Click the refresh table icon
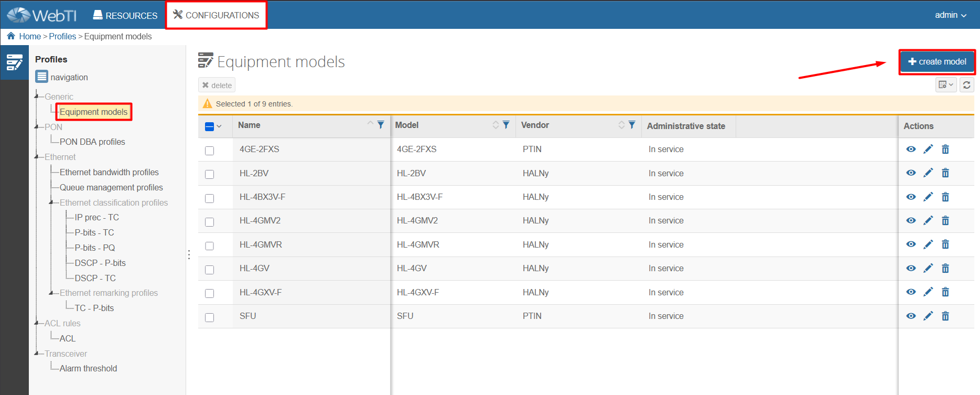The width and height of the screenshot is (980, 395). click(x=967, y=85)
